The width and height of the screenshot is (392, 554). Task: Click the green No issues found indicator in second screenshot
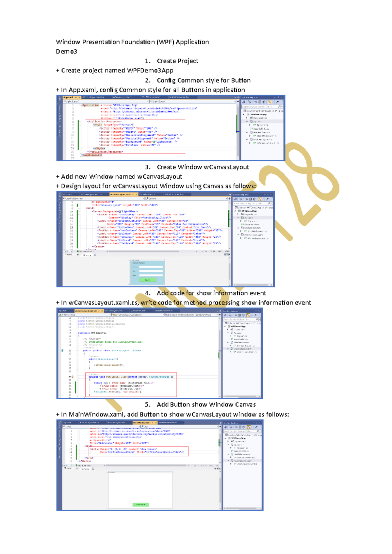click(85, 251)
